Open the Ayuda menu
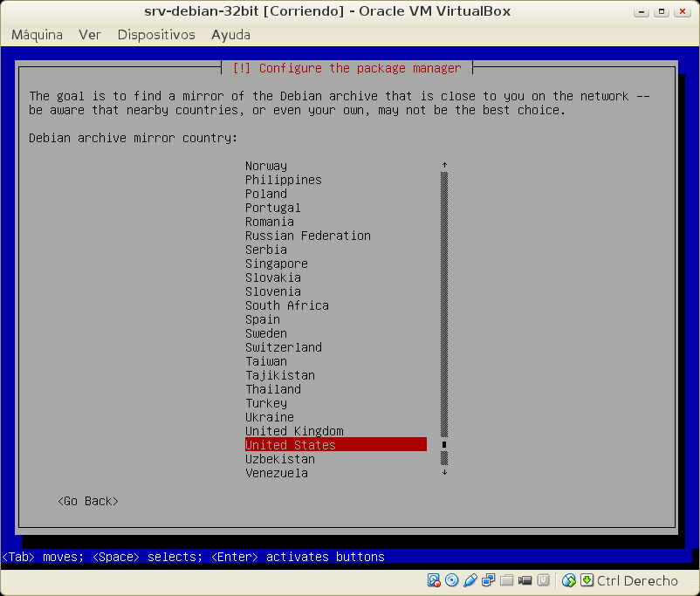Viewport: 700px width, 596px height. 230,35
